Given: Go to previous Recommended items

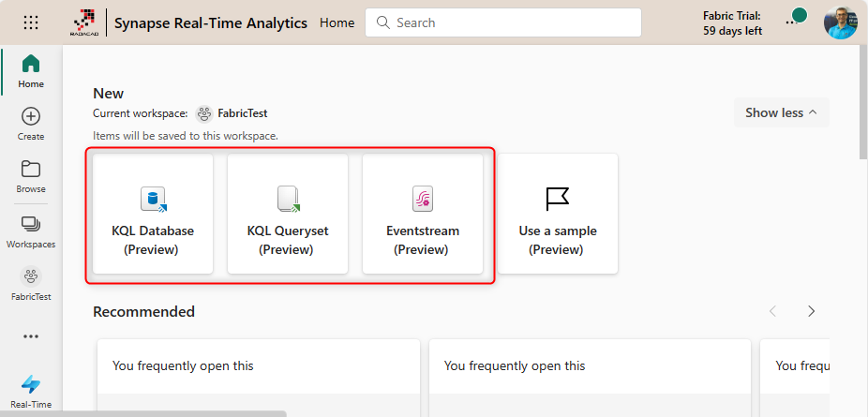Looking at the screenshot, I should coord(773,311).
